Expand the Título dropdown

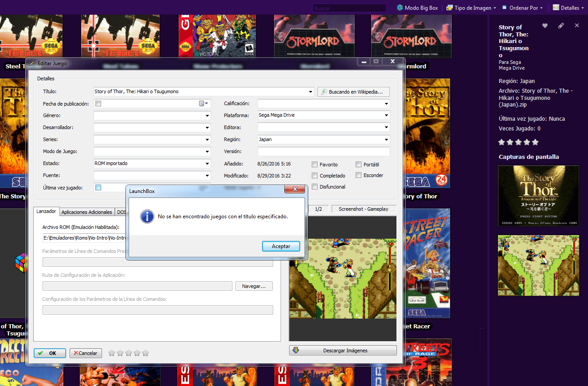tap(310, 92)
